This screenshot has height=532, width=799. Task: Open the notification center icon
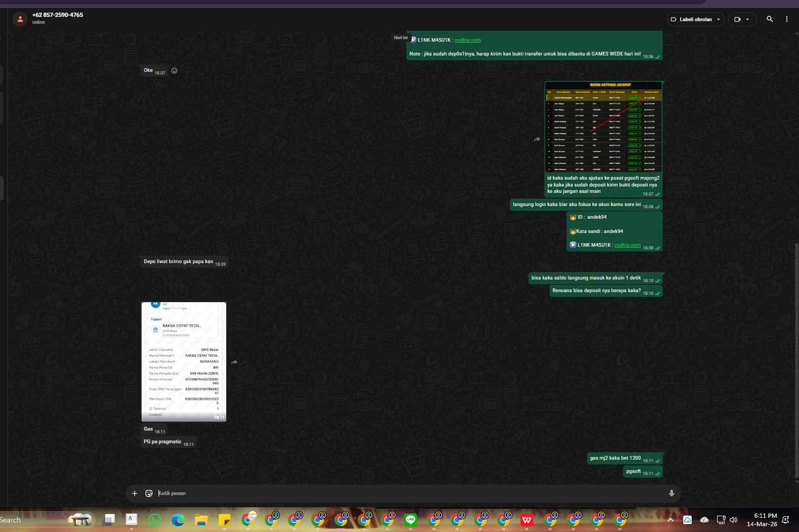click(x=786, y=520)
